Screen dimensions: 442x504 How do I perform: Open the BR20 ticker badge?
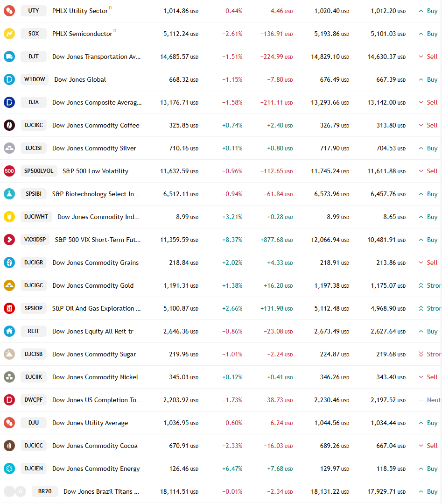pos(45,491)
